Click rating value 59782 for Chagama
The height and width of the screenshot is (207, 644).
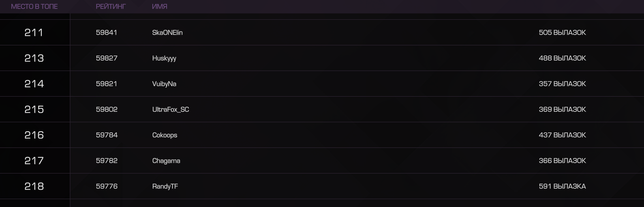107,161
